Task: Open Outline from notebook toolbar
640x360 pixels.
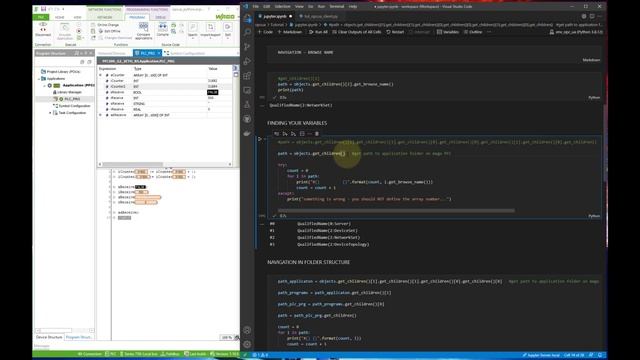Action: 473,32
